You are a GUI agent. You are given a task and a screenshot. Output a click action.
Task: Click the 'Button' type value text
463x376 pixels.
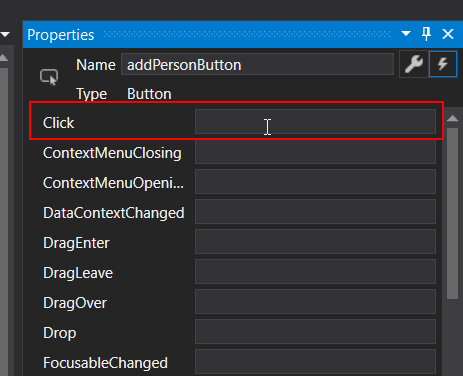pos(149,94)
